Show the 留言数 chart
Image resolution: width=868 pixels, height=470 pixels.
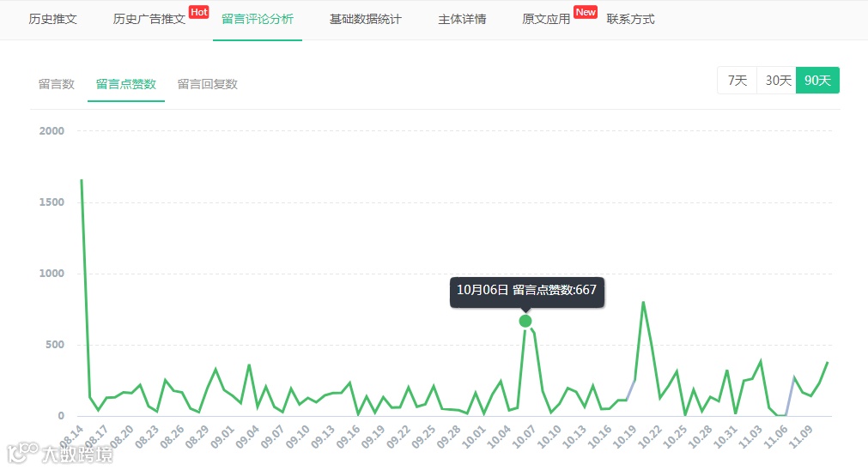click(x=57, y=84)
